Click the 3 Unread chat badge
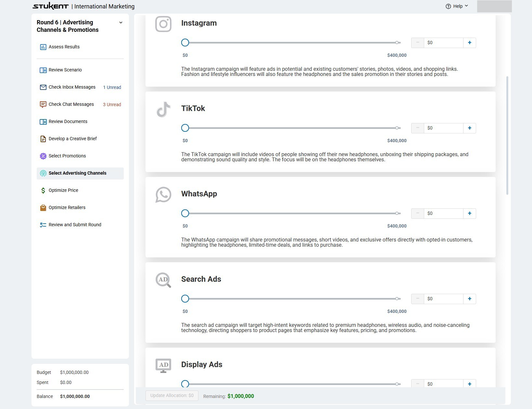The image size is (532, 409). (x=112, y=105)
